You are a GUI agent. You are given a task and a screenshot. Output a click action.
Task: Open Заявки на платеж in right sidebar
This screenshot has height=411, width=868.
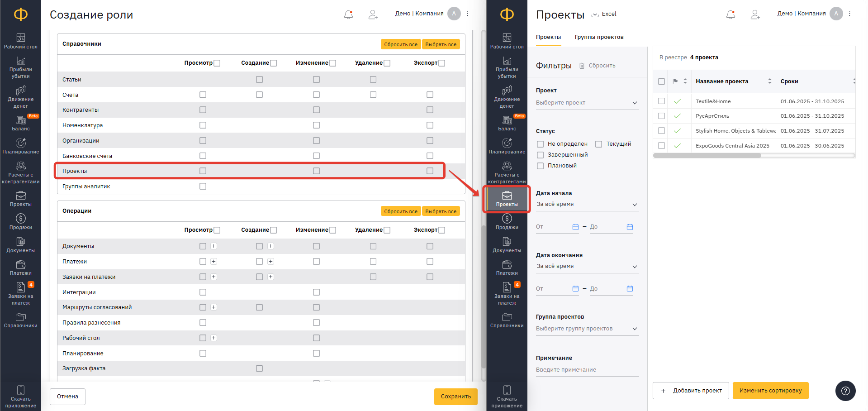click(x=507, y=293)
